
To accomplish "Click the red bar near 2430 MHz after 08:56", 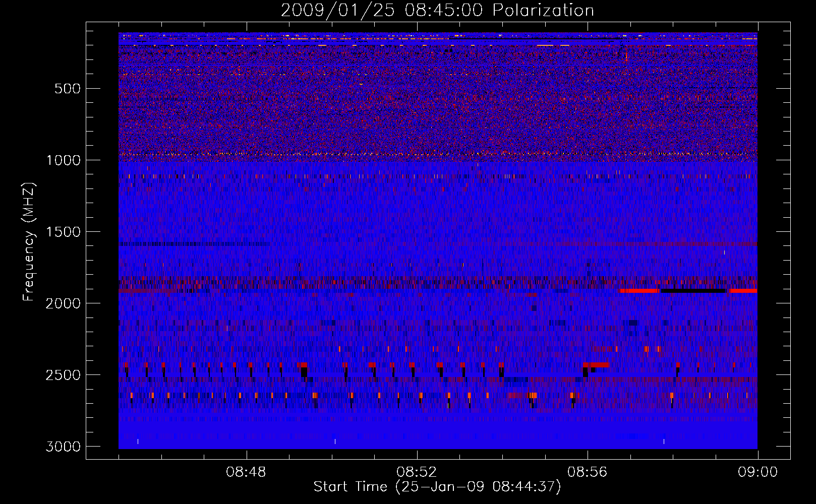I will pos(597,365).
